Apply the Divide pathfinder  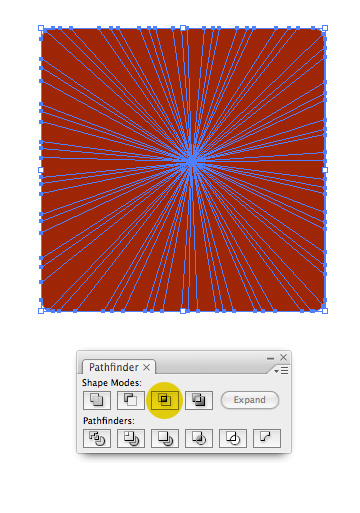click(97, 438)
